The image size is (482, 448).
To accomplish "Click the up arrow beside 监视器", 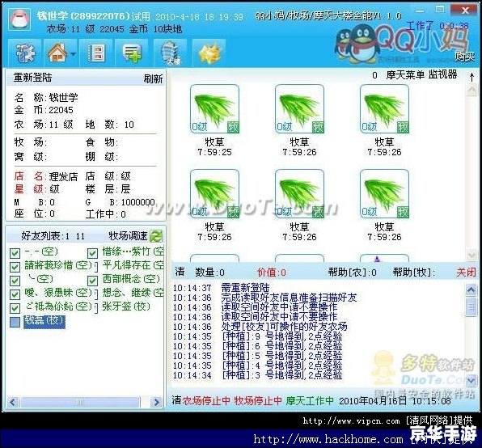I will tap(471, 77).
